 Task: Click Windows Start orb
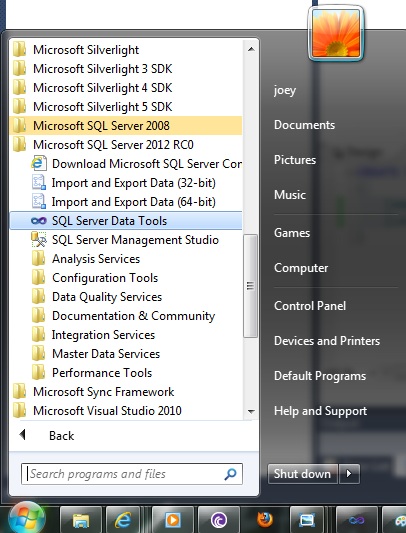pos(27,518)
